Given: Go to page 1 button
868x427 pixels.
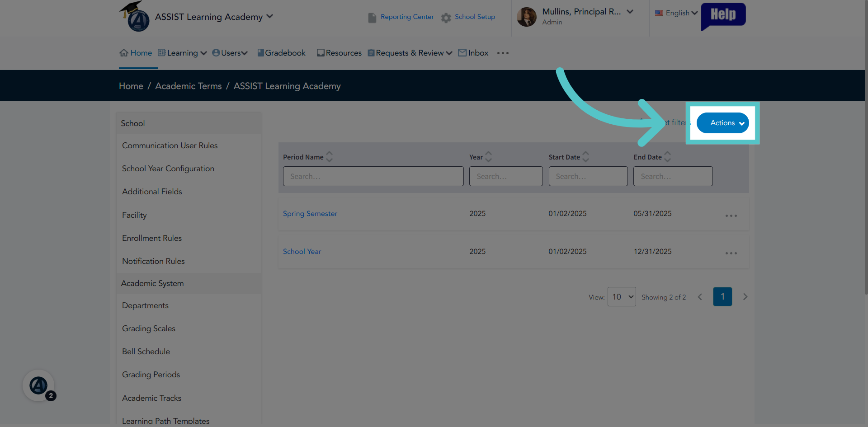Looking at the screenshot, I should [722, 297].
